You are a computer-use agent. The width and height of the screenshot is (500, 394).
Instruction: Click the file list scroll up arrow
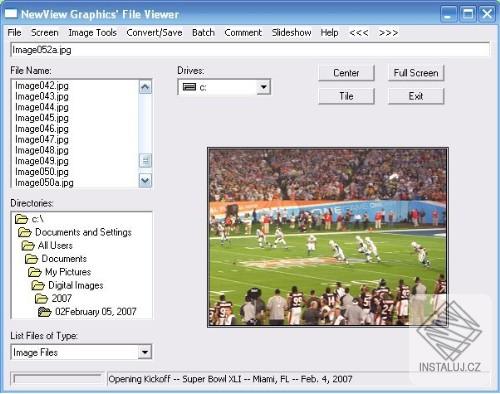coord(145,87)
